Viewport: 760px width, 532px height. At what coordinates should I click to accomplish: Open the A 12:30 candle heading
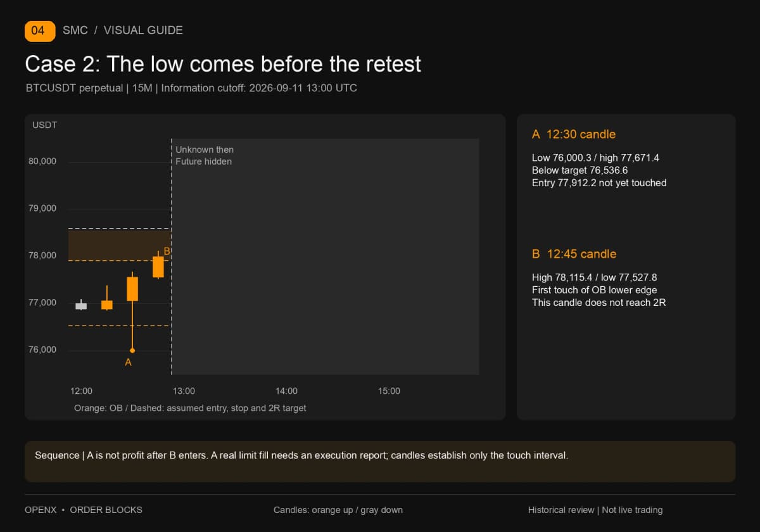pos(574,134)
